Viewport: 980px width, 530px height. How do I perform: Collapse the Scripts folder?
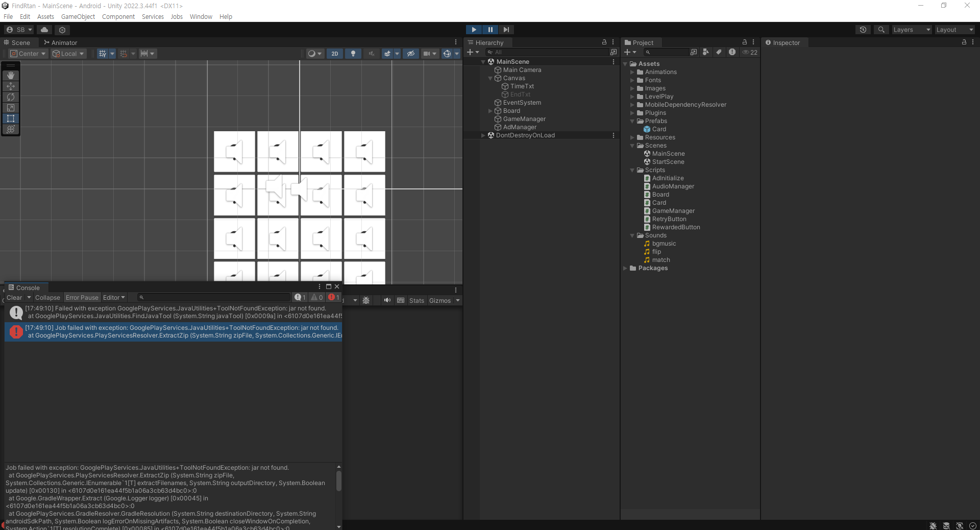pos(632,170)
